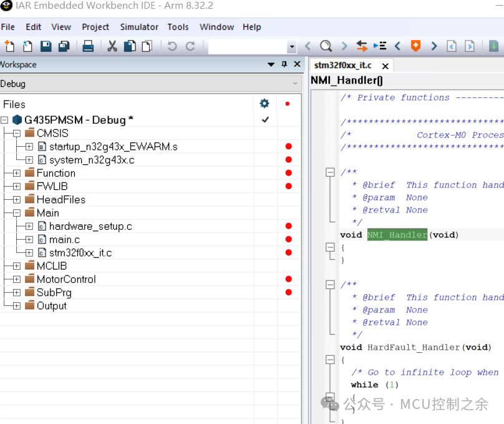Screen dimensions: 504x424
Task: Click the checkmark beside G435PMSM project
Action: tap(265, 120)
